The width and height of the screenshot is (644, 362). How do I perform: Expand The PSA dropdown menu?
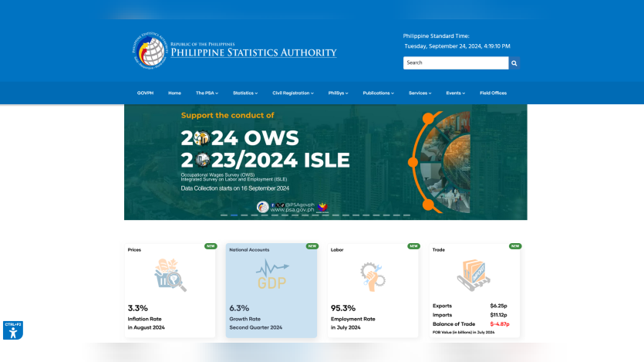[x=207, y=93]
